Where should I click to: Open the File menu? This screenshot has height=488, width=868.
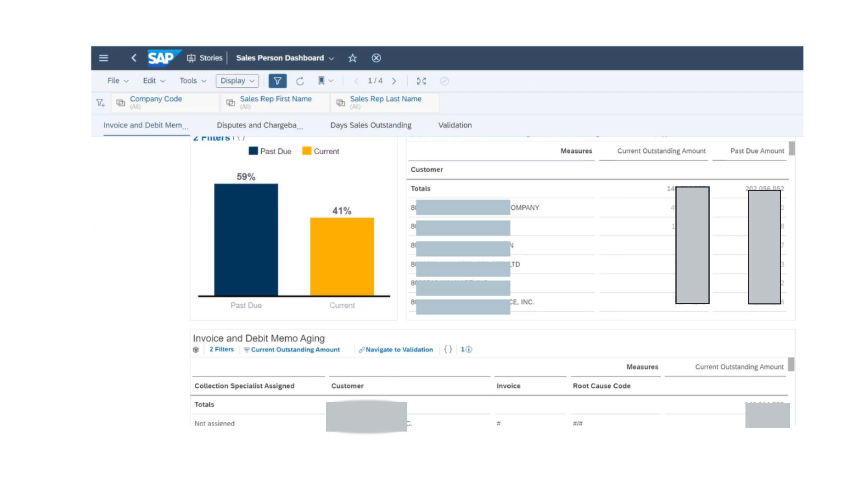[118, 80]
